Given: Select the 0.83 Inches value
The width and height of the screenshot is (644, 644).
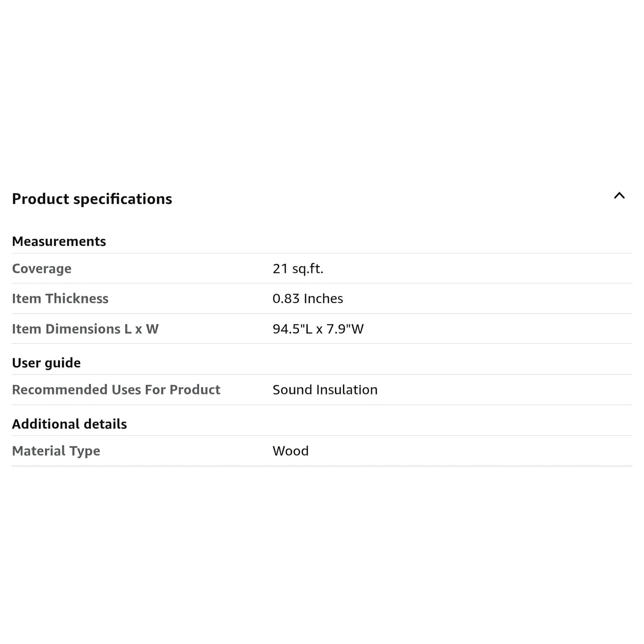Looking at the screenshot, I should pos(308,299).
